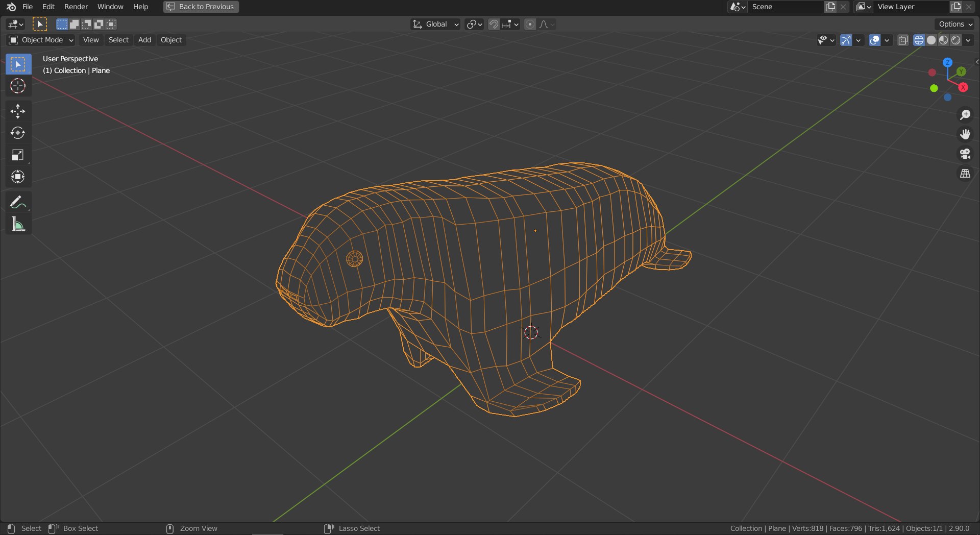Click the Z axis on navigation gizmo

[947, 62]
